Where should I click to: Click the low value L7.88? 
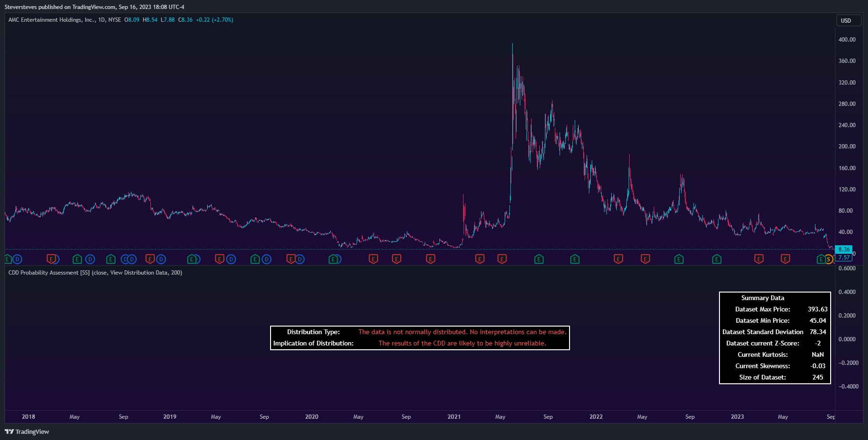coord(168,20)
